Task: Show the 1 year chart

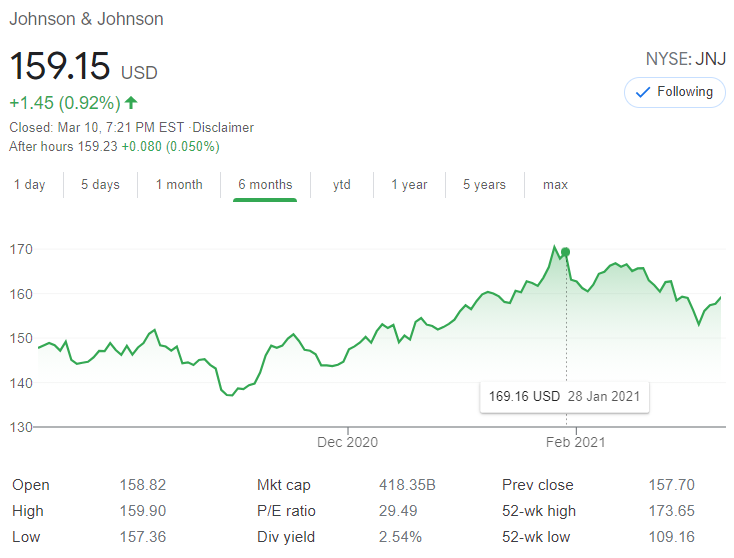Action: pos(409,184)
